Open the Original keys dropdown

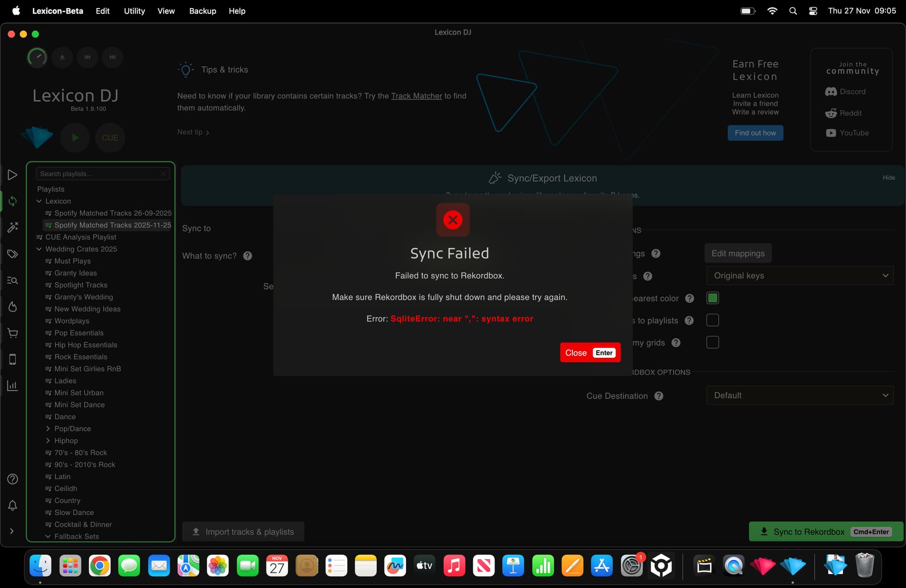[800, 276]
